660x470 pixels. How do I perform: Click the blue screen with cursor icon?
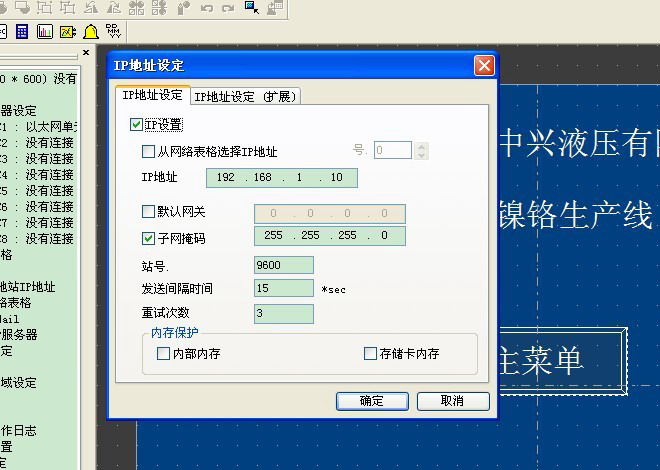pyautogui.click(x=251, y=8)
